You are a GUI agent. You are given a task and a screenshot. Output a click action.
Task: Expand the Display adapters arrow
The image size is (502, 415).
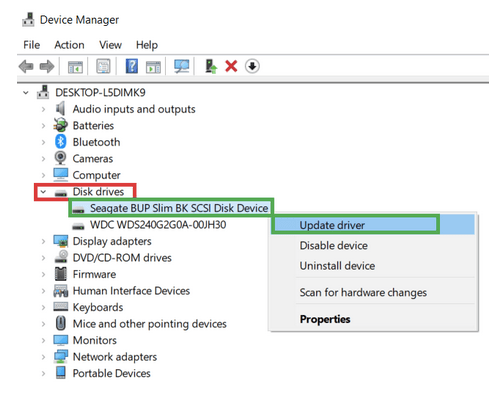coord(43,241)
